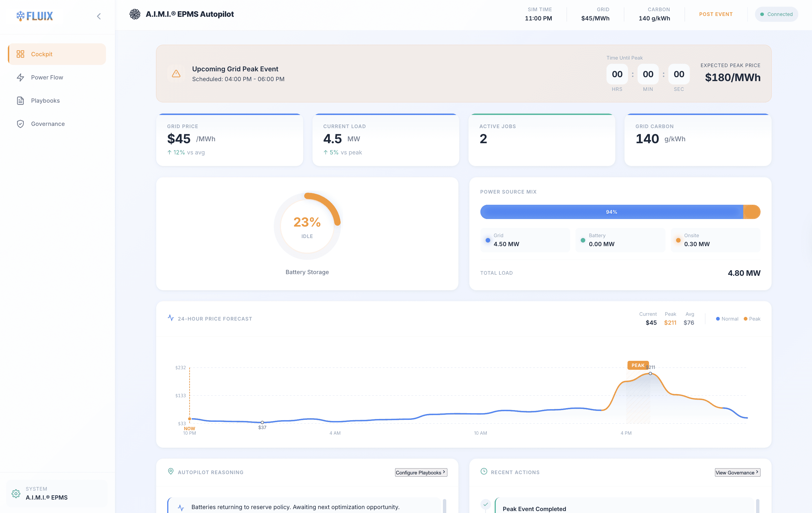812x513 pixels.
Task: Click the Cockpit grid icon
Action: pyautogui.click(x=20, y=54)
